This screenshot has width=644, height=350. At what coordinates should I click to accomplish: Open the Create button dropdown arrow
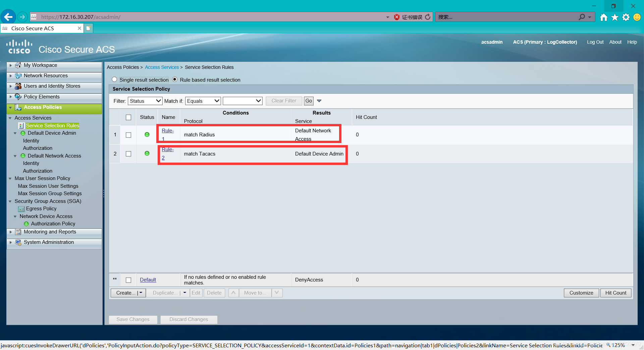[x=141, y=293]
